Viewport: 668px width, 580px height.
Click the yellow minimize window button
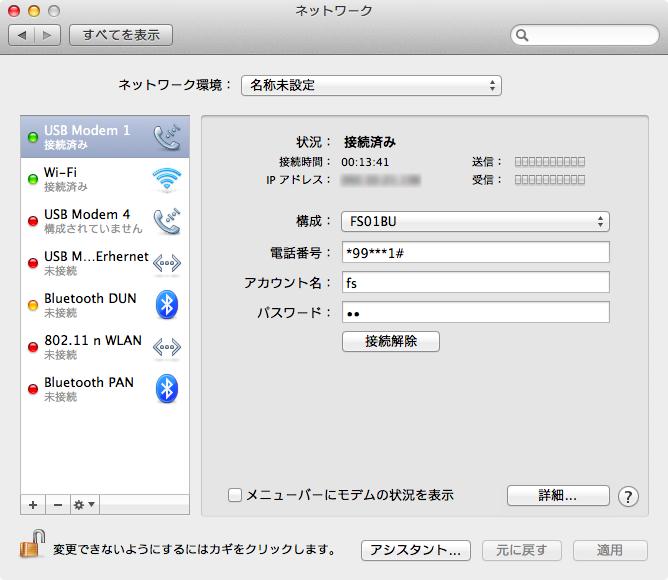(x=34, y=11)
